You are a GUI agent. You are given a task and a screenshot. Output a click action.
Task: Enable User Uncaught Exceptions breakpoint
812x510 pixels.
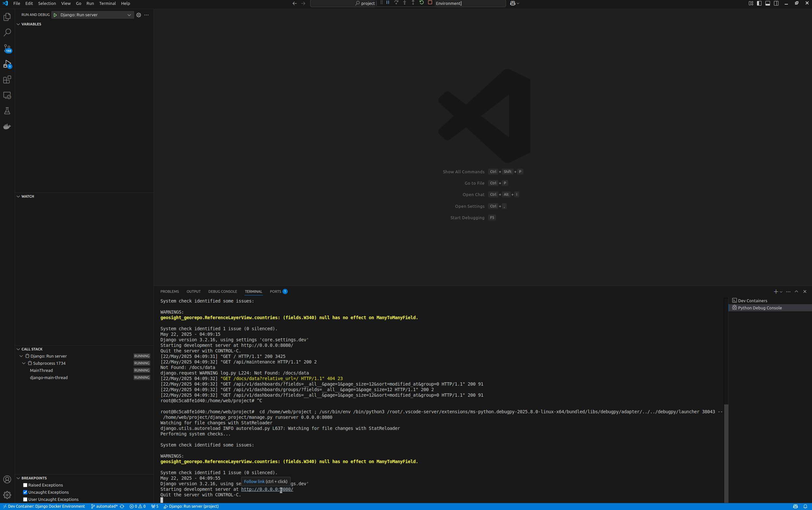click(x=25, y=499)
